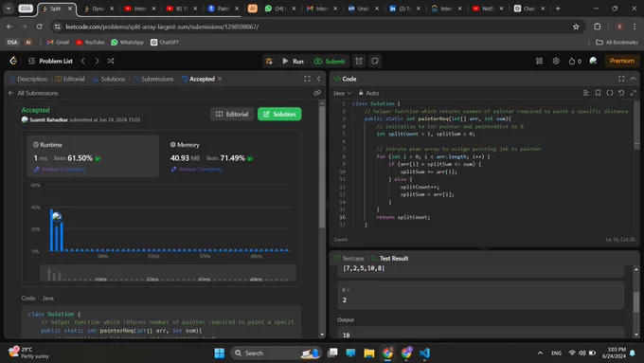Click the taskbar Search box
Screen dimensions: 644x363
tap(277, 354)
